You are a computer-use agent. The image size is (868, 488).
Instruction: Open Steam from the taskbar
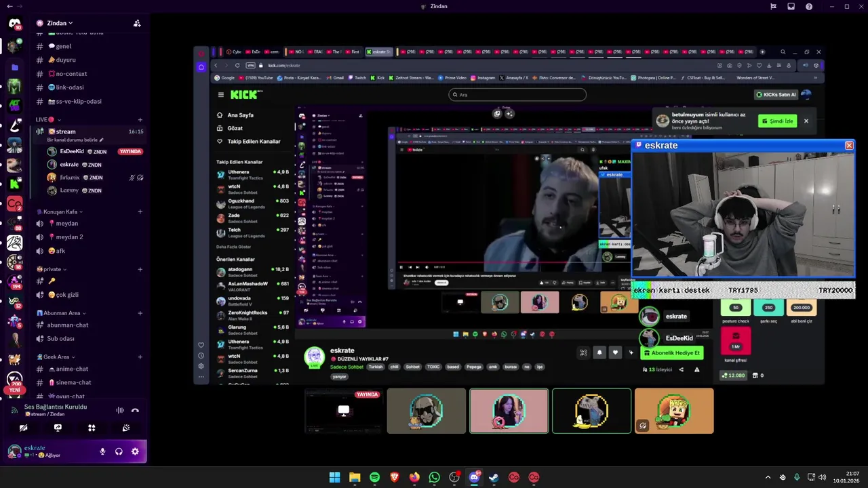[494, 477]
